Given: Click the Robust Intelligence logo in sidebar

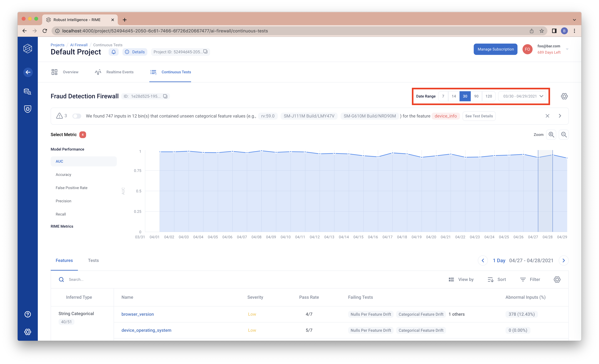Looking at the screenshot, I should [x=28, y=49].
